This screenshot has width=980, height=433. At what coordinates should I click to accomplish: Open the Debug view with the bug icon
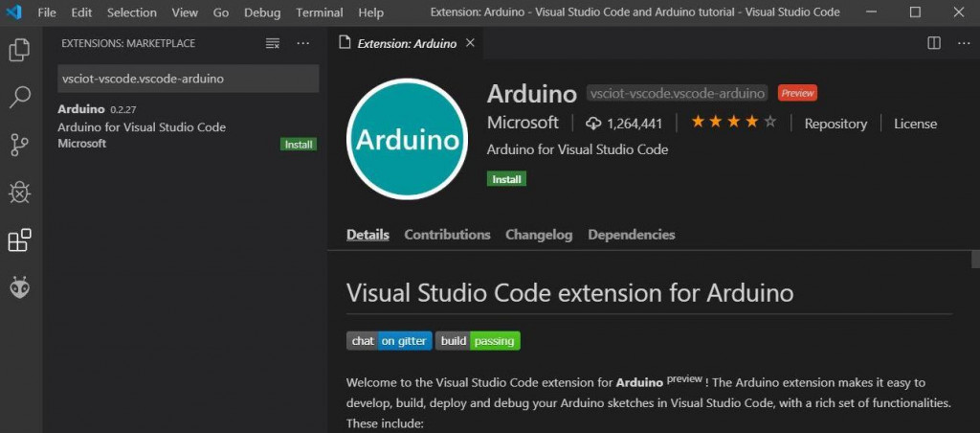point(19,193)
